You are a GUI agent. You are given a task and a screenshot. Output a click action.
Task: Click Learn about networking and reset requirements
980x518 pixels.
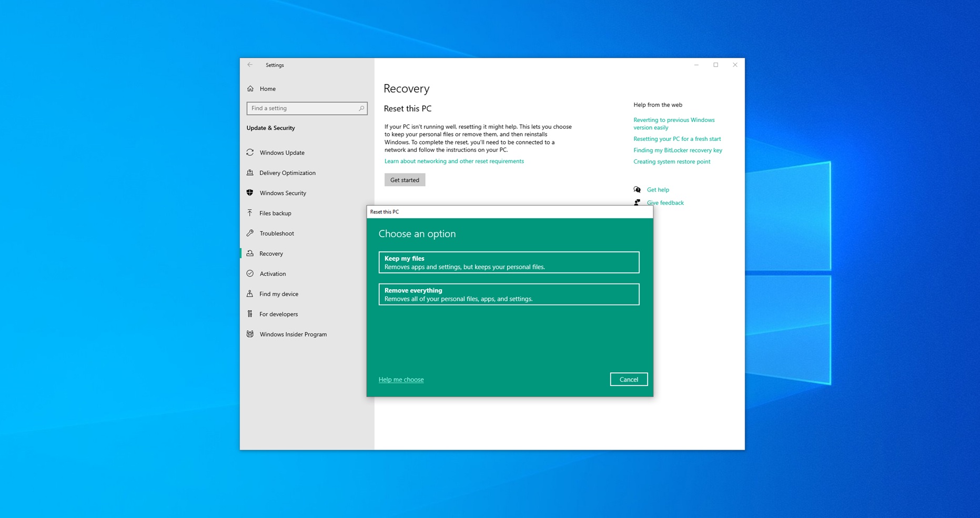[x=454, y=161]
